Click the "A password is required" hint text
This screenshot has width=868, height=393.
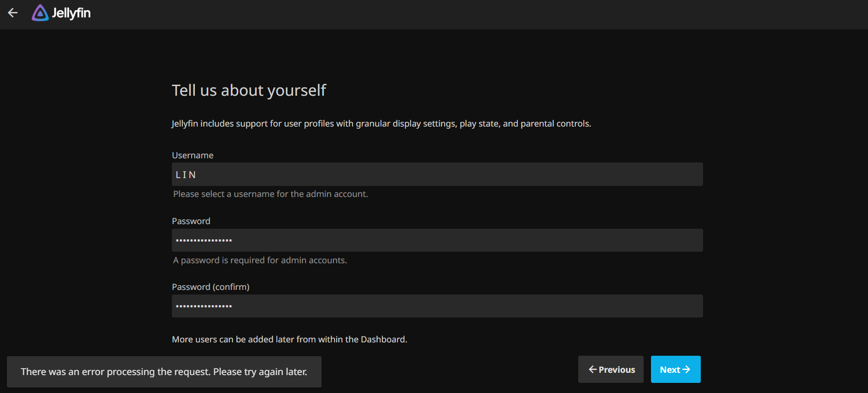point(260,260)
